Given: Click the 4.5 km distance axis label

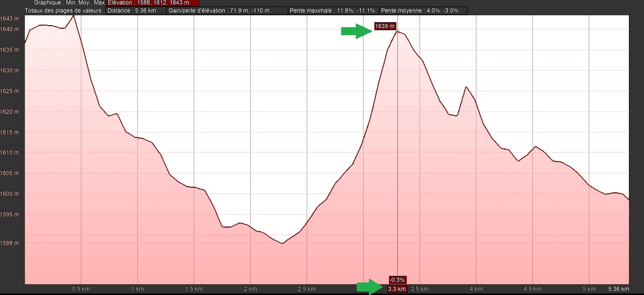Looking at the screenshot, I should [x=532, y=289].
